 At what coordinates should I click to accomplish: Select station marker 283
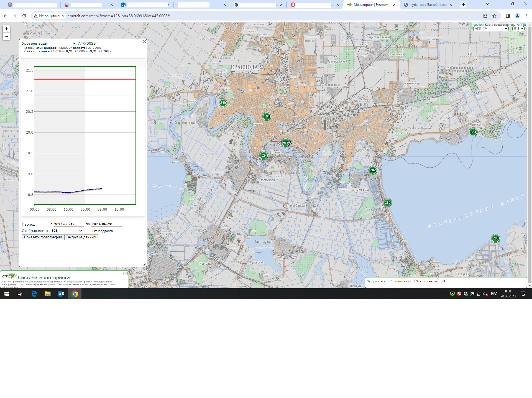coord(495,238)
